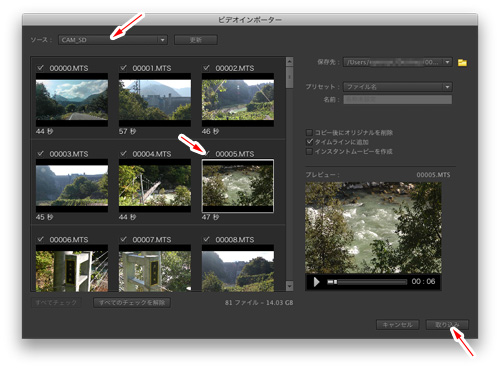Click すべてのチェックを解除 button
Viewport: 500px width, 369px height.
(x=132, y=303)
